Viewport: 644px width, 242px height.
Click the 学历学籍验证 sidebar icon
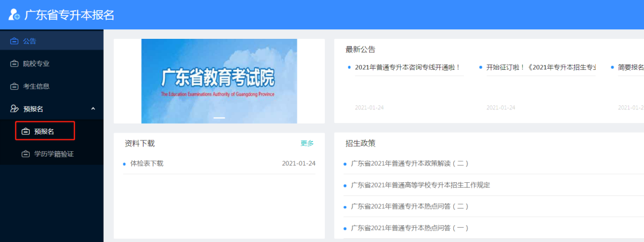click(26, 154)
